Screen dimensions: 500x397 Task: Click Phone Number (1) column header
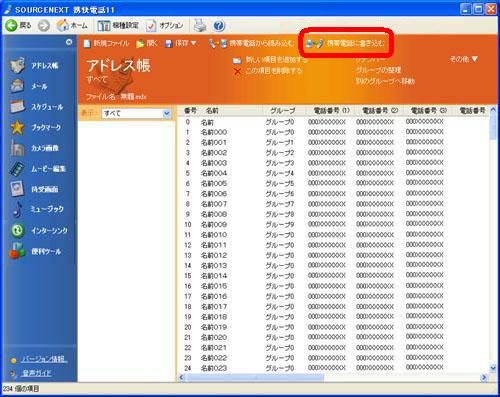(x=331, y=110)
